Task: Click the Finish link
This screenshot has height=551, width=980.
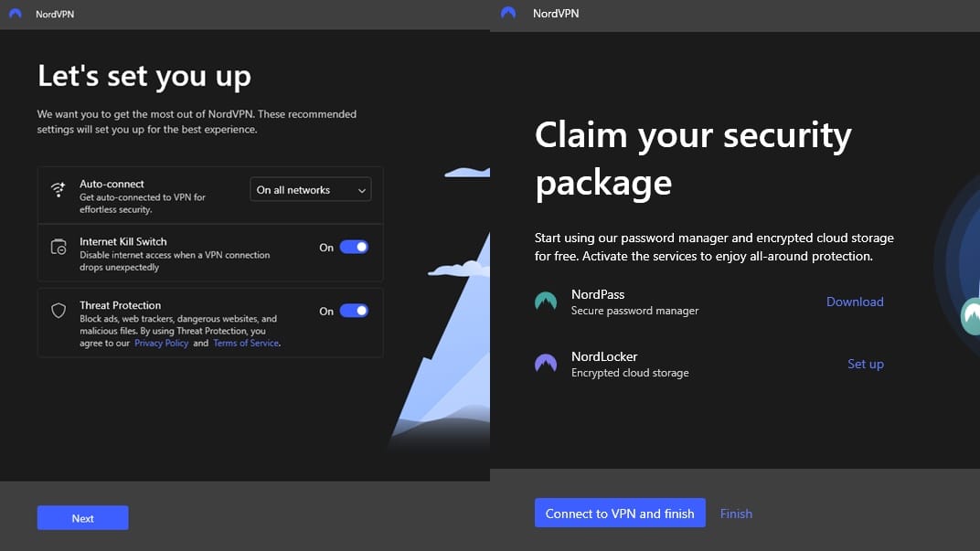Action: (x=736, y=514)
